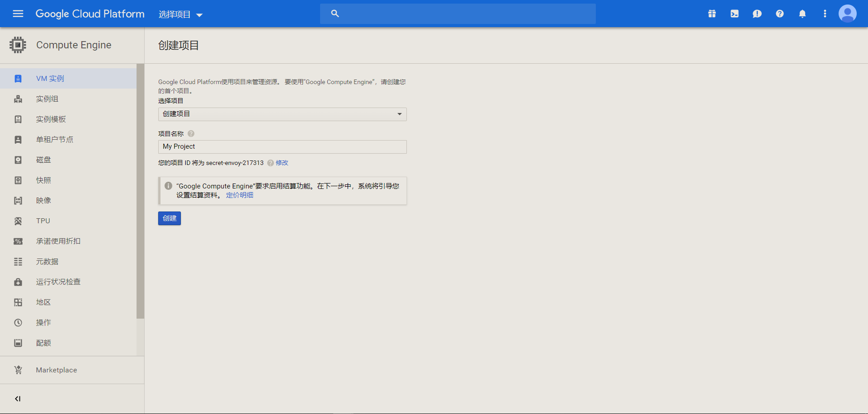Open the send feedback icon

point(757,14)
